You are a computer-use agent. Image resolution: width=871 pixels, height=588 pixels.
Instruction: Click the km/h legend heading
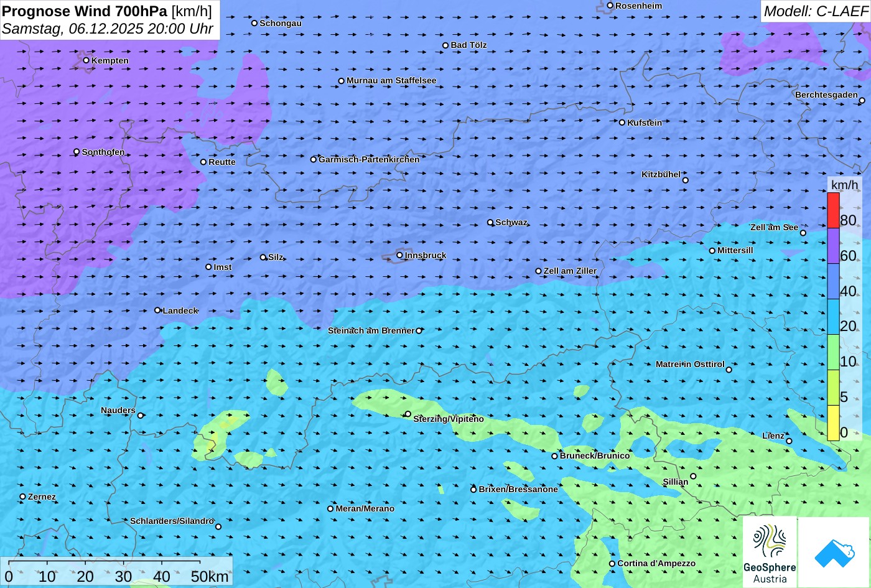844,185
